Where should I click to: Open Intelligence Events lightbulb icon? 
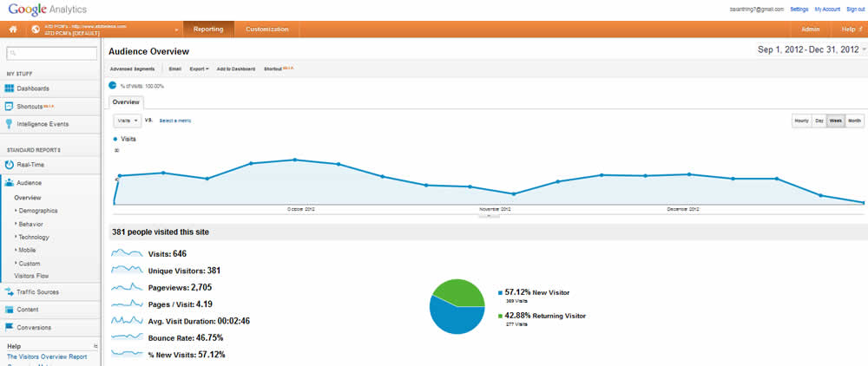(10, 124)
